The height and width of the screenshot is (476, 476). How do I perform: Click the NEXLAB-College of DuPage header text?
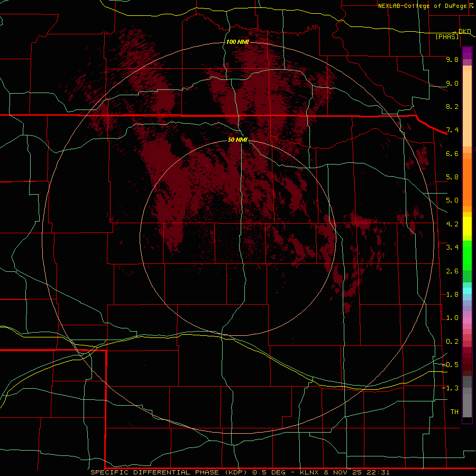coord(424,6)
